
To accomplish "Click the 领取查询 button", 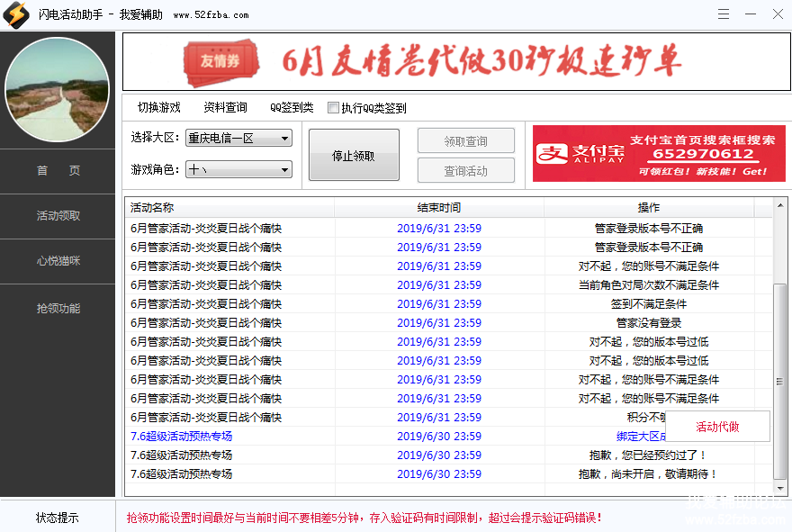I will pos(465,141).
